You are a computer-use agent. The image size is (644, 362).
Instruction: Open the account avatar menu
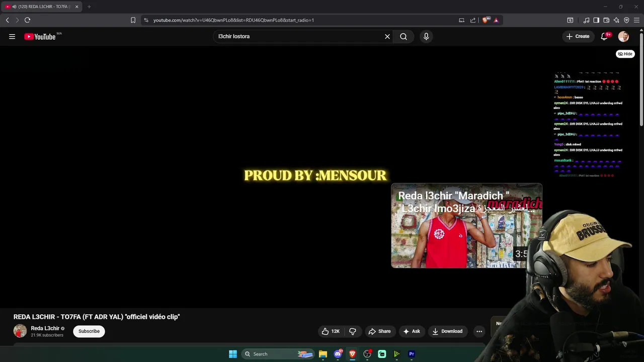(x=623, y=36)
